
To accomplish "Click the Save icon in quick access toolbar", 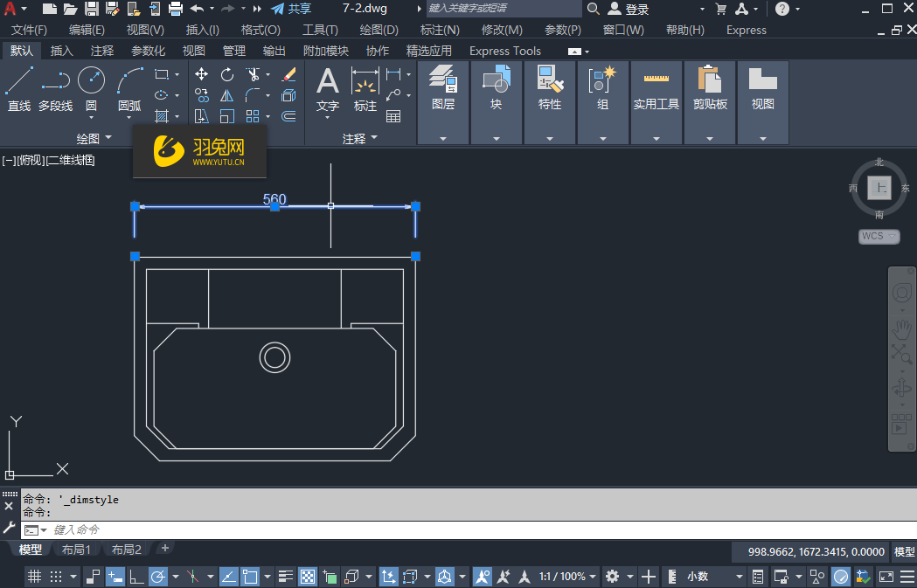I will (x=91, y=9).
